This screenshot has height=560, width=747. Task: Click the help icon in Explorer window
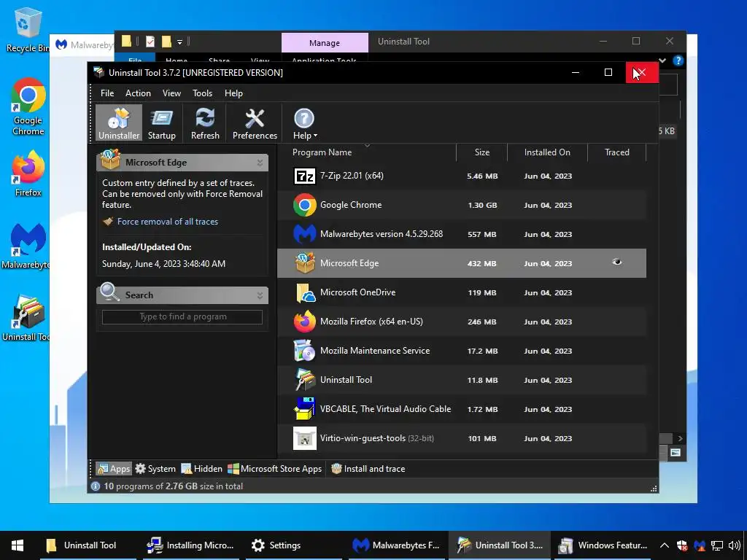tap(678, 61)
